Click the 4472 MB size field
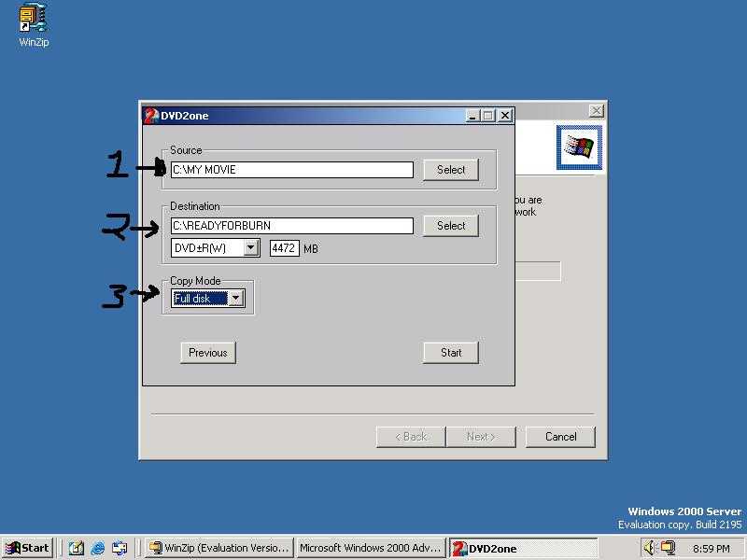Viewport: 747px width, 560px height. coord(284,248)
